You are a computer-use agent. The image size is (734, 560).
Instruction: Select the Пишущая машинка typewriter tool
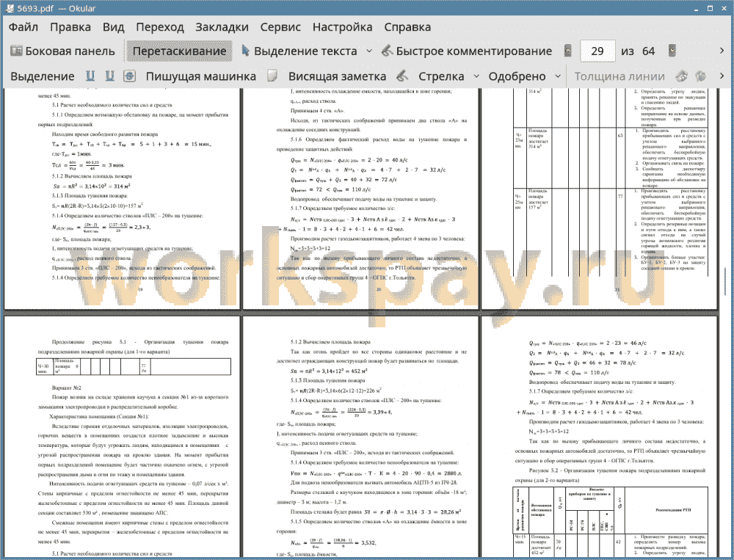tap(201, 76)
